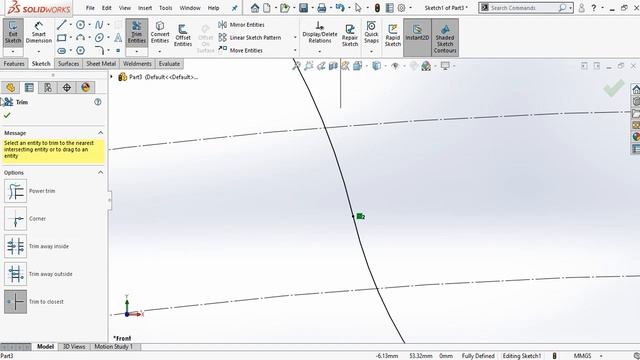Image resolution: width=640 pixels, height=360 pixels.
Task: Click Mirror Entities
Action: click(242, 25)
